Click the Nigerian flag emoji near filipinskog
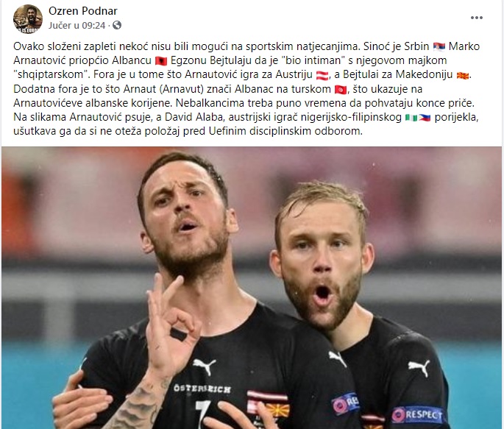This screenshot has height=429, width=504. (411, 118)
